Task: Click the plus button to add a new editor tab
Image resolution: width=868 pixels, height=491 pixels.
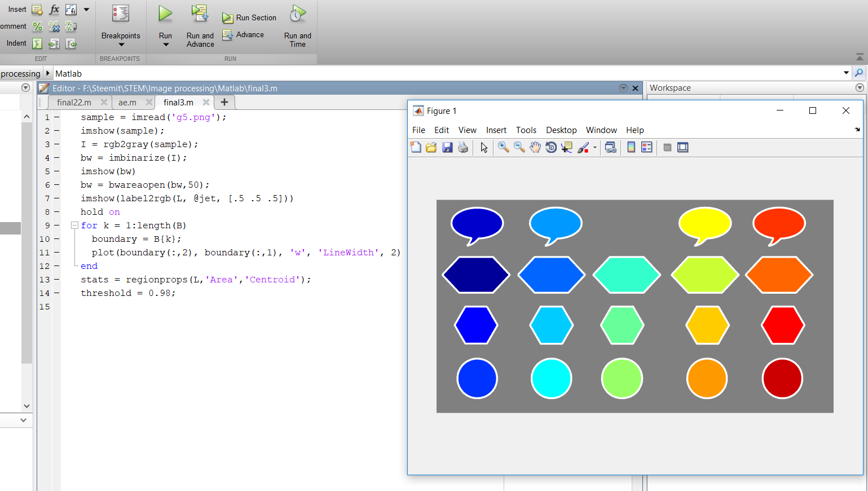Action: (224, 102)
